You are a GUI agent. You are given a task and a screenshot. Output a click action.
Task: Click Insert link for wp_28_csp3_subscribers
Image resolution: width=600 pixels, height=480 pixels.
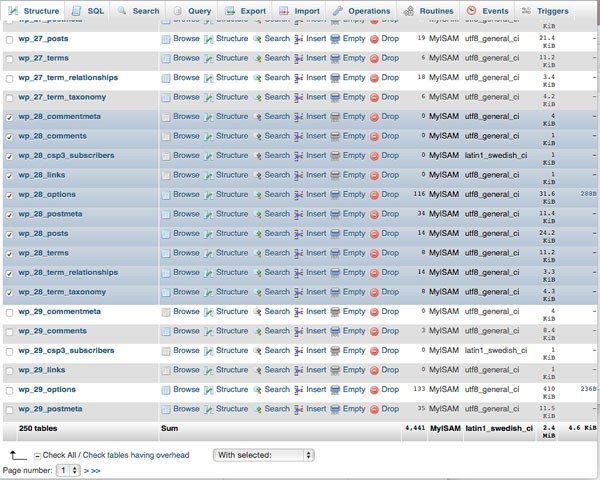click(316, 155)
